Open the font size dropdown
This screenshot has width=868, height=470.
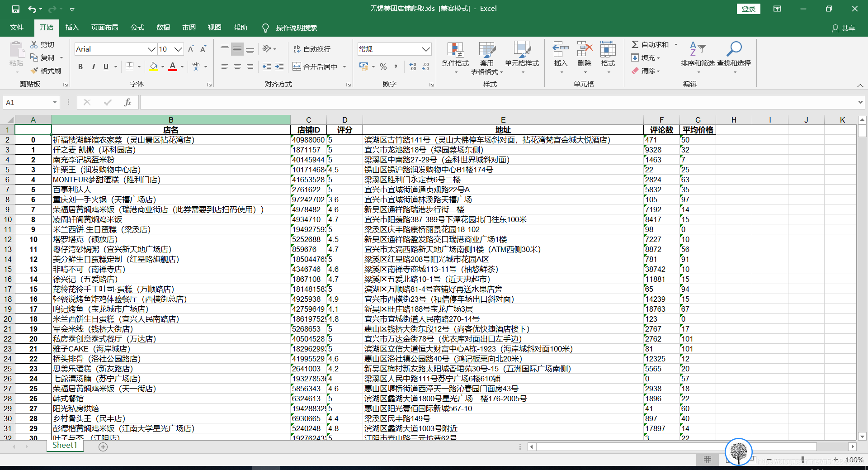coord(179,49)
